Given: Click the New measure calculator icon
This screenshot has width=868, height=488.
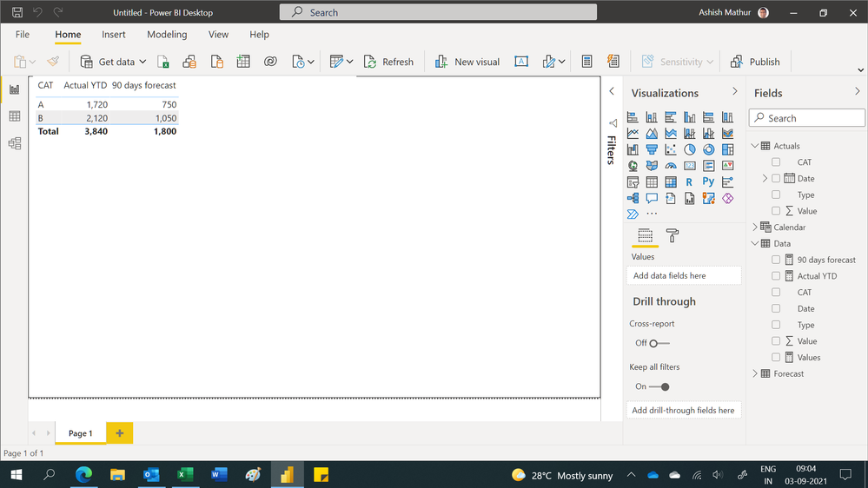Looking at the screenshot, I should coord(586,62).
